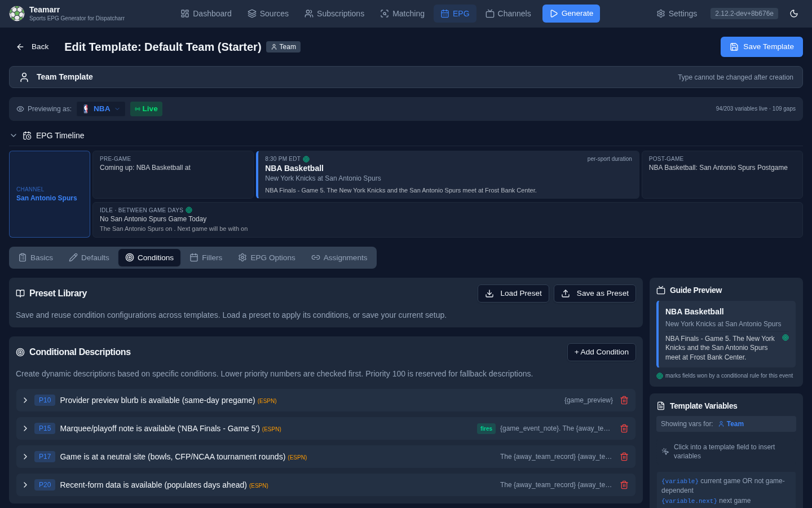Click target icon next to Between Game Days

click(189, 210)
